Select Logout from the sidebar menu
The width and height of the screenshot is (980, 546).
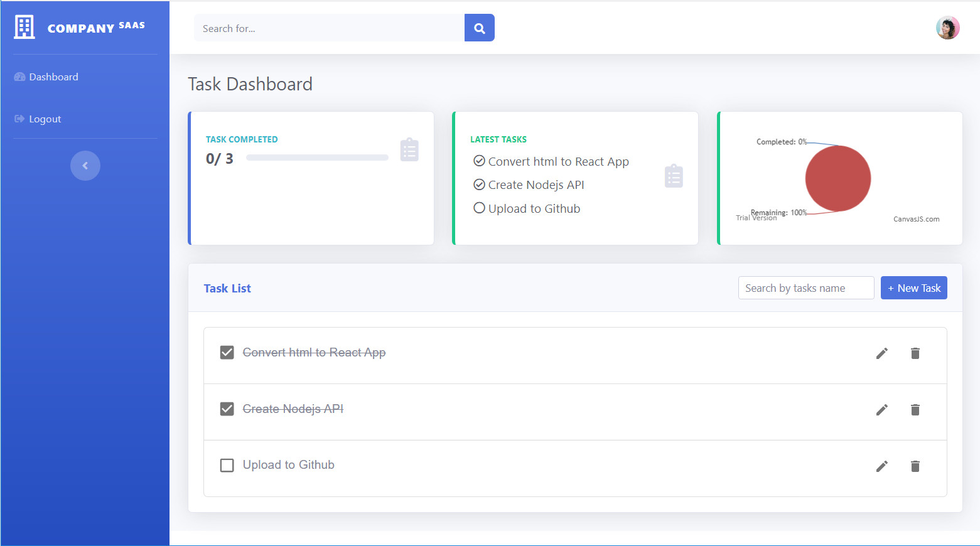[45, 118]
